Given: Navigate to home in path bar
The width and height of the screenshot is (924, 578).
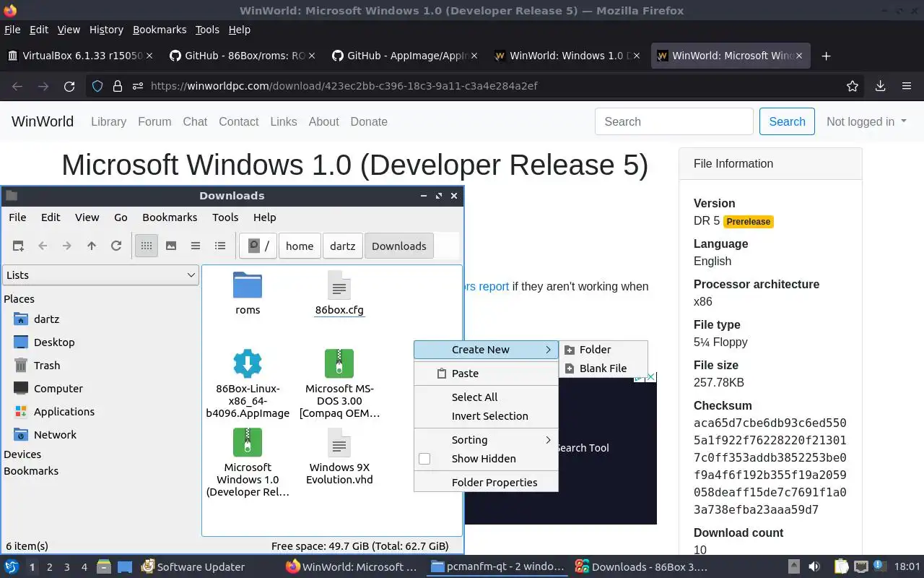Looking at the screenshot, I should click(x=300, y=246).
